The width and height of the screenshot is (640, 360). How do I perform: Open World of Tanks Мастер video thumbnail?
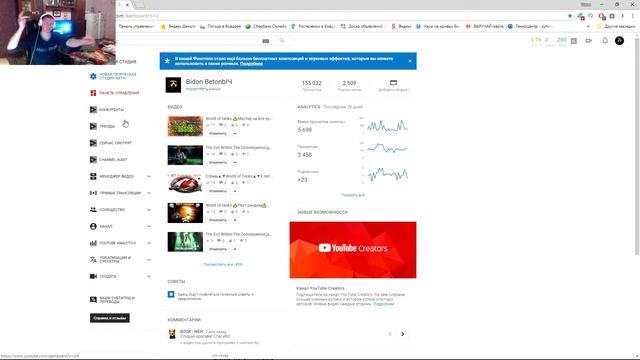(185, 126)
